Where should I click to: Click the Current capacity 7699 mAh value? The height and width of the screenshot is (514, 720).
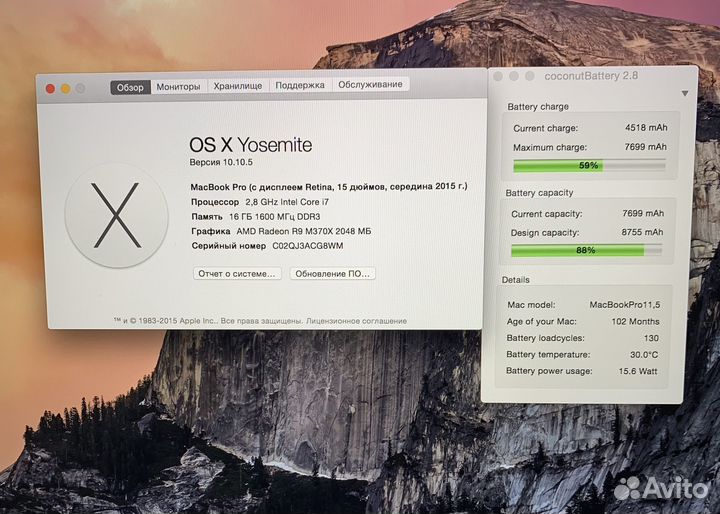click(643, 213)
